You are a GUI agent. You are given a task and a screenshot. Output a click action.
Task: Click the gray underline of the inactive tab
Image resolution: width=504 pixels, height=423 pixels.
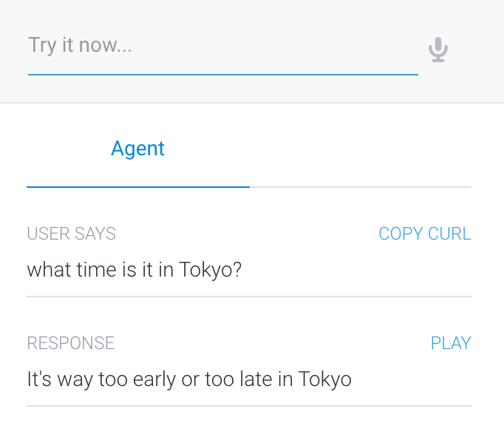(361, 187)
